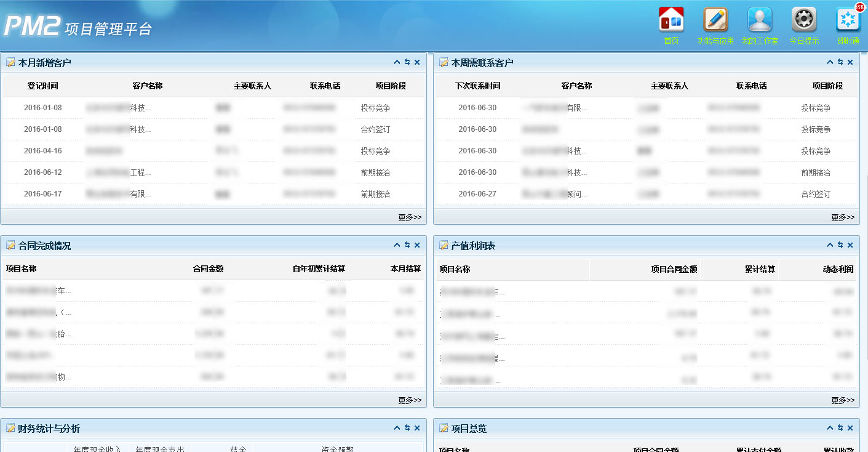Open the 今日提示 gear icon

click(x=804, y=20)
